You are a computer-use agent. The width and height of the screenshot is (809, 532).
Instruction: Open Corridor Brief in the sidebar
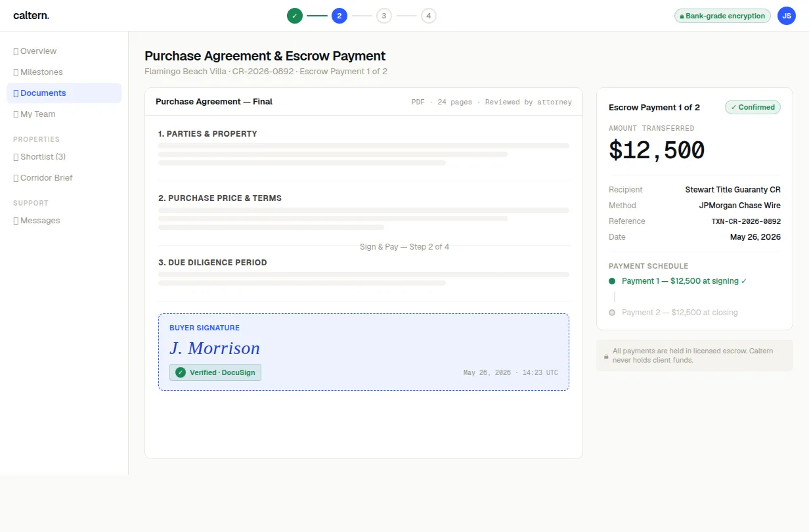(64, 178)
